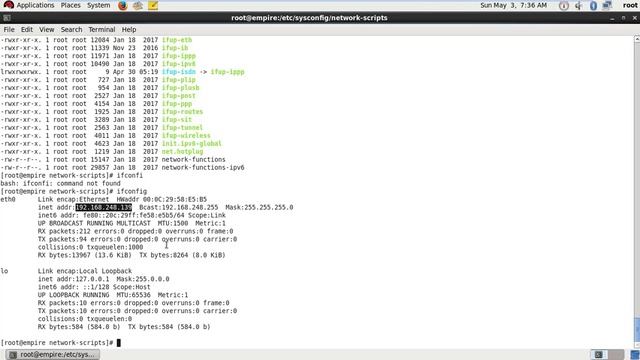640x360 pixels.
Task: Click Bcast:192.168.248.255 text
Action: click(x=179, y=207)
